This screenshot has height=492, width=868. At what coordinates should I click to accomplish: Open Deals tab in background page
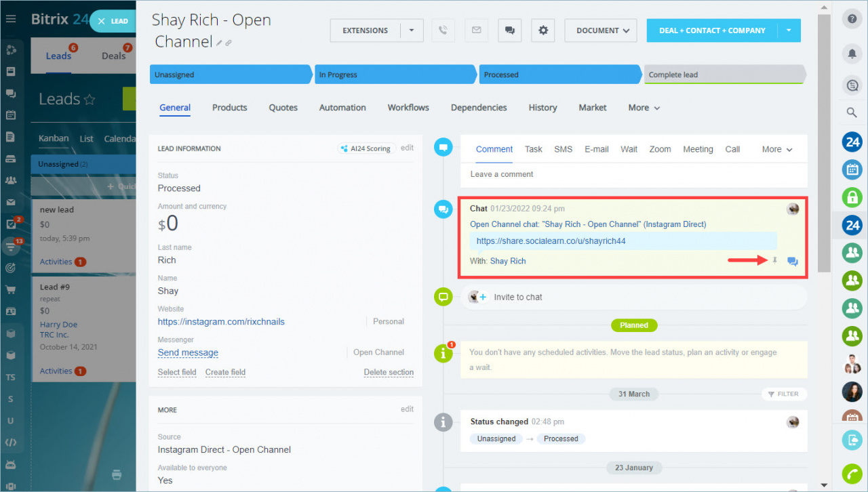point(113,56)
